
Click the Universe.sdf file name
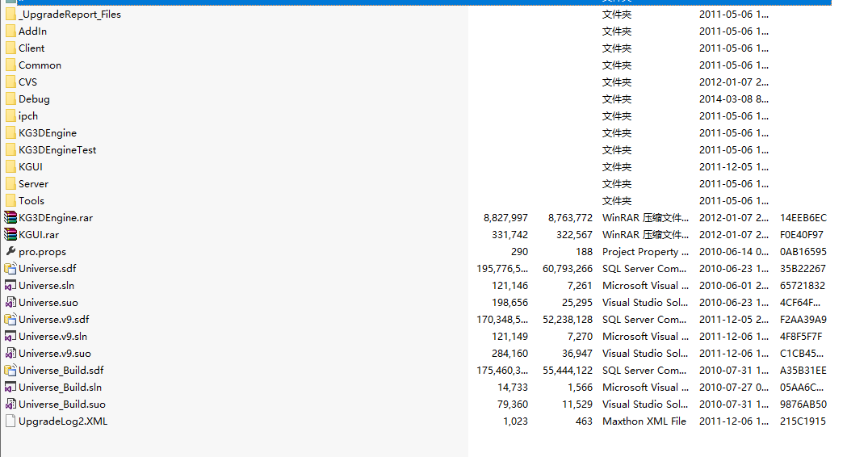pos(48,269)
